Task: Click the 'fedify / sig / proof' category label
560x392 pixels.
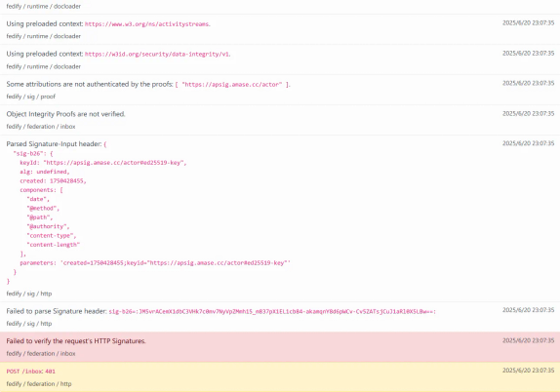Action: [x=30, y=97]
